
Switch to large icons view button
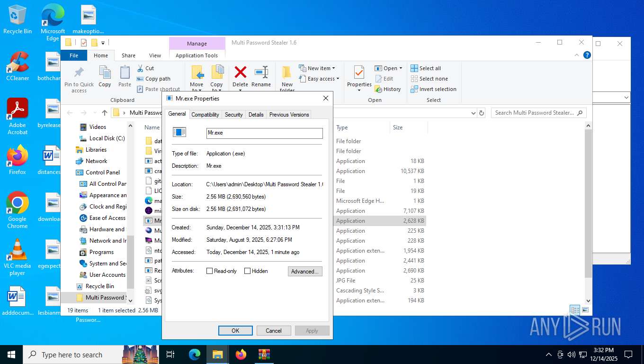point(585,310)
